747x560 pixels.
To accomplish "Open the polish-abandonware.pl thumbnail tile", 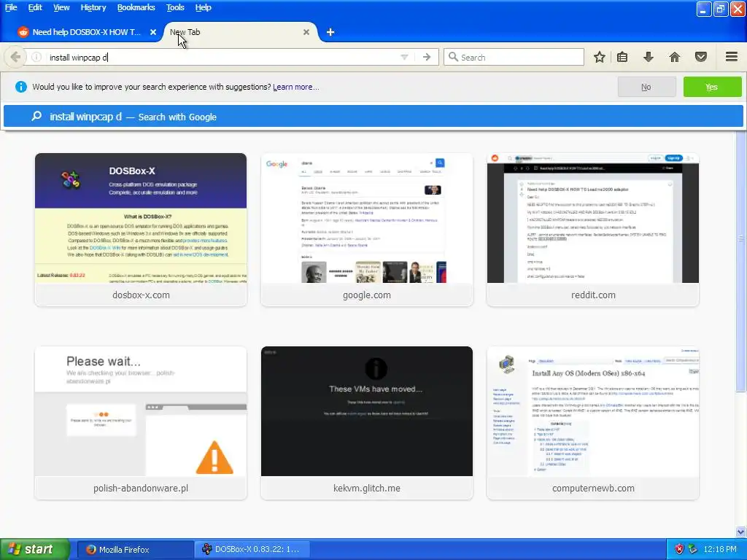I will 141,423.
